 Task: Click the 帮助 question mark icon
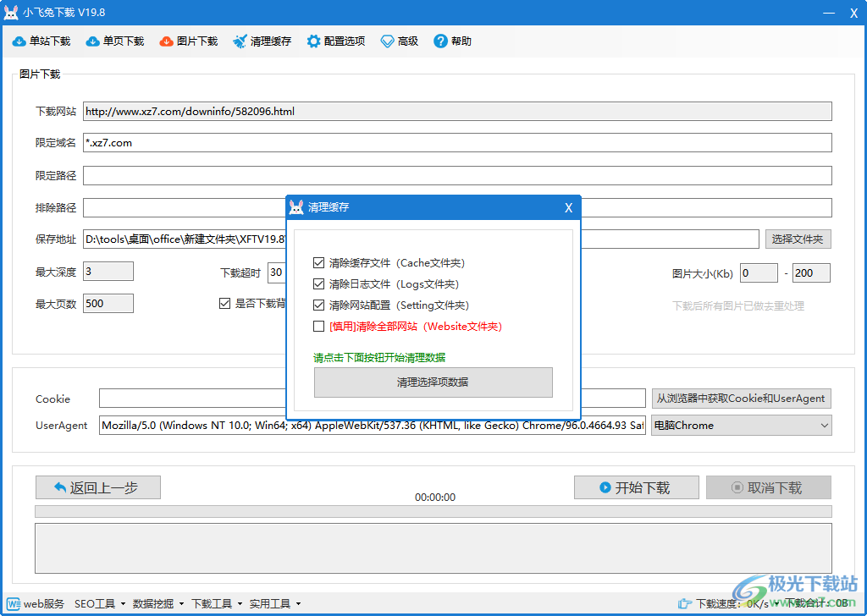click(x=440, y=41)
